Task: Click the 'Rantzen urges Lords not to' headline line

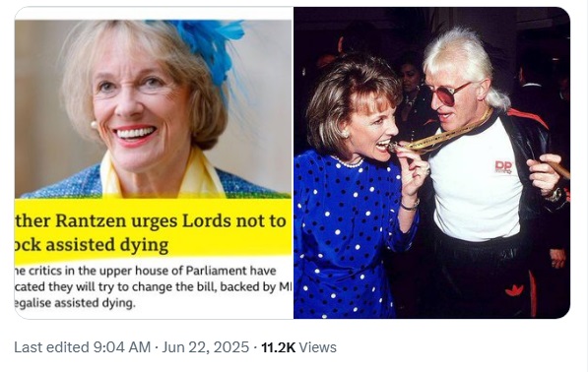Action: 152,220
